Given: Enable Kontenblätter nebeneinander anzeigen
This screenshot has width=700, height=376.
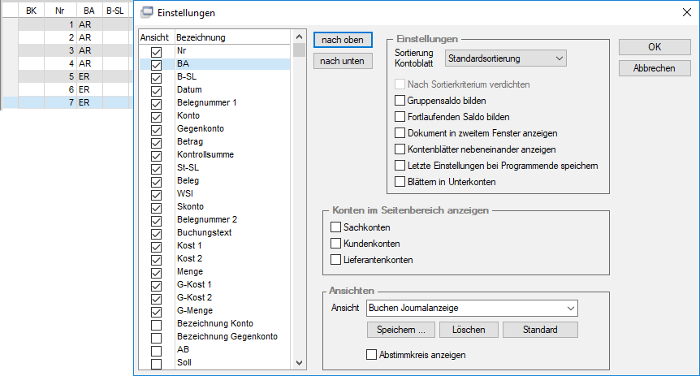Looking at the screenshot, I should pyautogui.click(x=400, y=149).
